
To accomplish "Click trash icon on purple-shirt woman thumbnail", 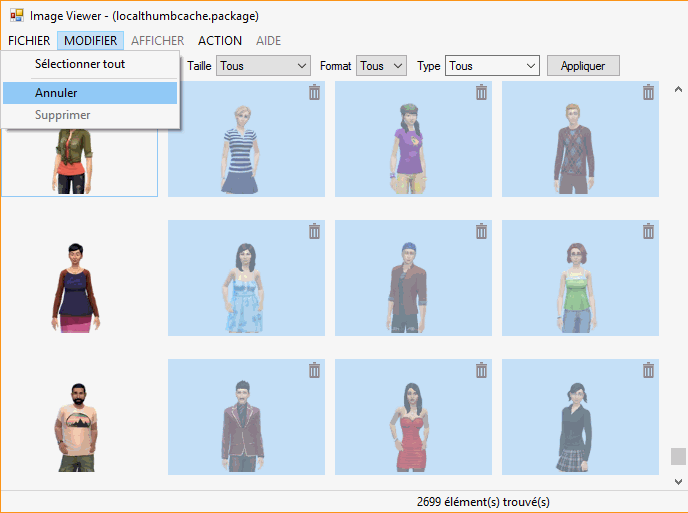I will coord(481,92).
